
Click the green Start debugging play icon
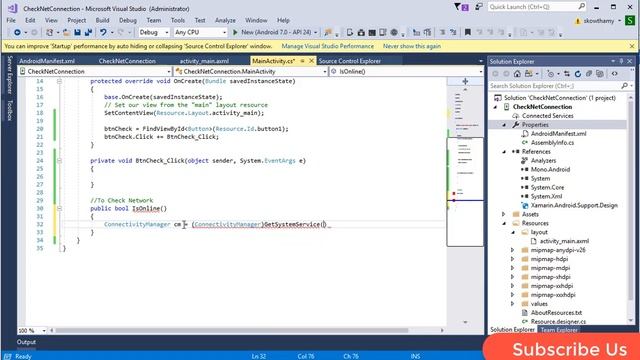235,32
